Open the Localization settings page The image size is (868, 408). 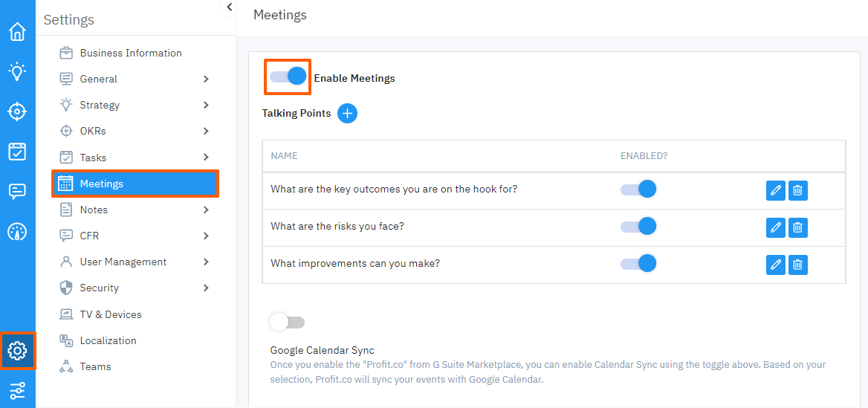click(108, 340)
